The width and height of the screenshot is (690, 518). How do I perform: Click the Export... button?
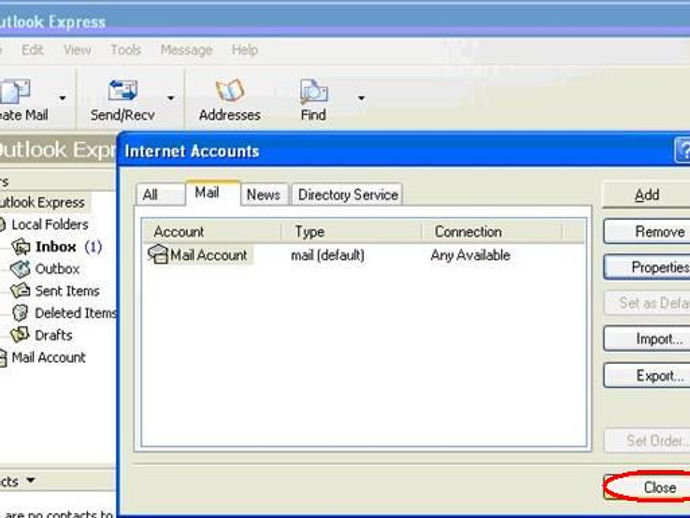coord(647,375)
